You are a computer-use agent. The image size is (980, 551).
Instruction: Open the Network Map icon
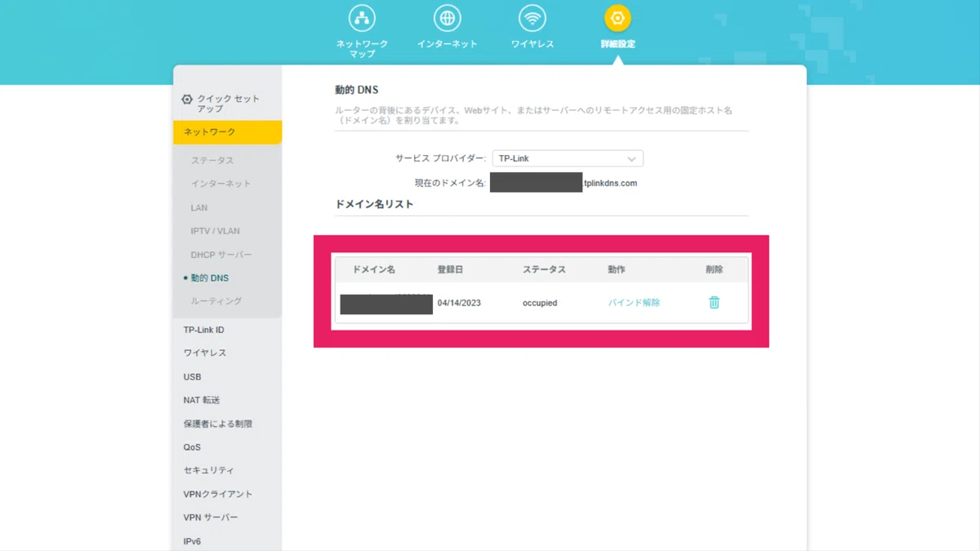pos(362,18)
